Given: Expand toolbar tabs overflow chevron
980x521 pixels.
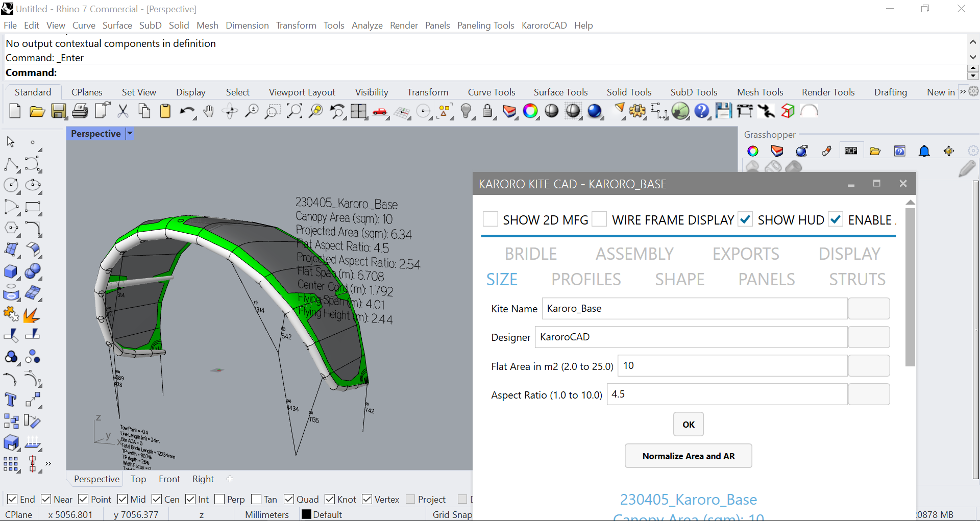Looking at the screenshot, I should coord(963,92).
